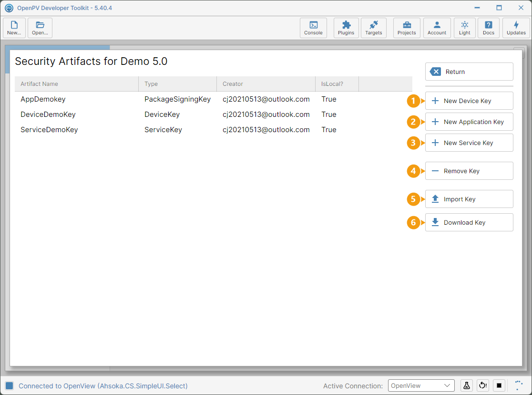Image resolution: width=532 pixels, height=395 pixels.
Task: Sort by the Creator column header
Action: click(x=266, y=84)
